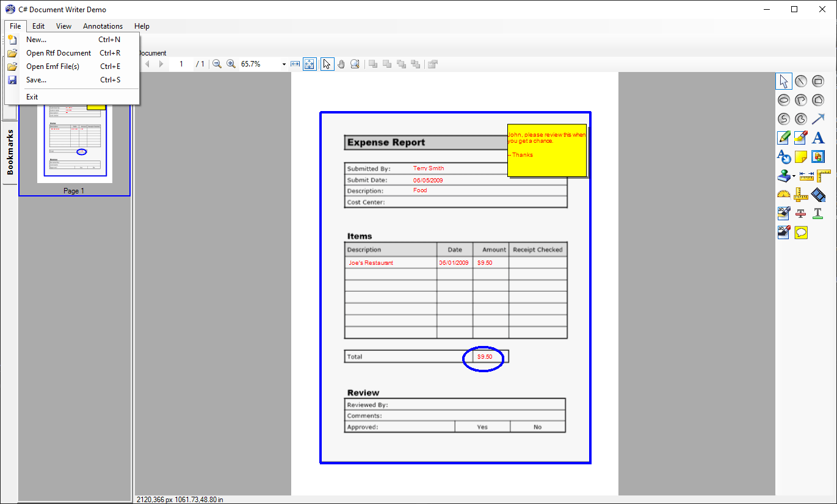The height and width of the screenshot is (504, 837).
Task: Select the Ellipse drawing tool
Action: click(x=783, y=99)
